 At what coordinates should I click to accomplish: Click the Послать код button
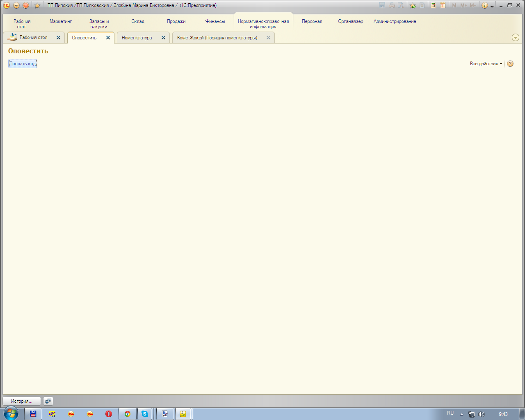coord(23,64)
